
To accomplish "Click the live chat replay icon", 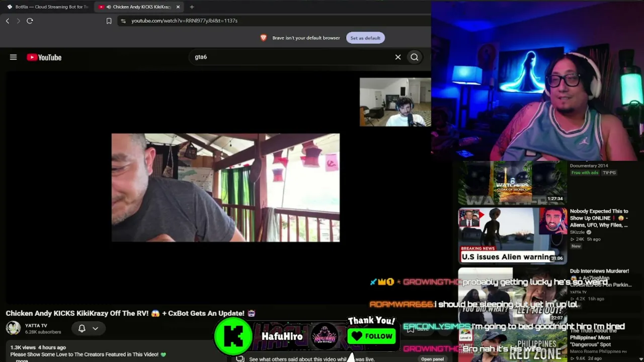I will [x=240, y=359].
